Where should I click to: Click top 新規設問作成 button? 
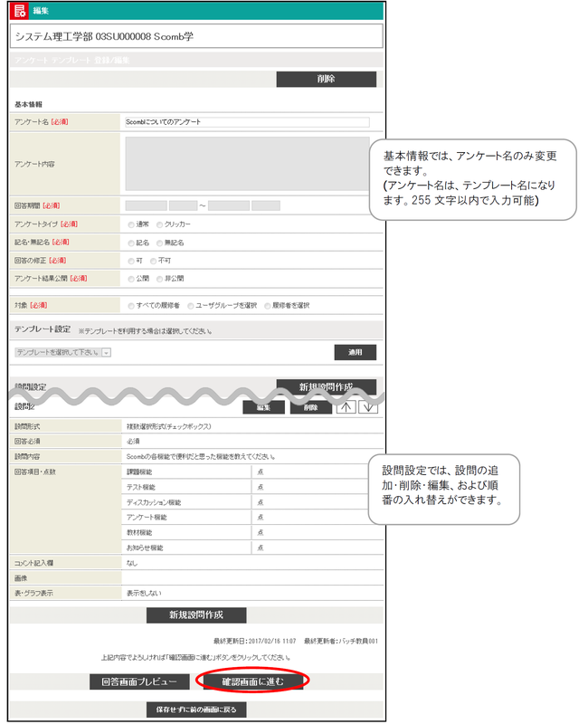tap(327, 387)
